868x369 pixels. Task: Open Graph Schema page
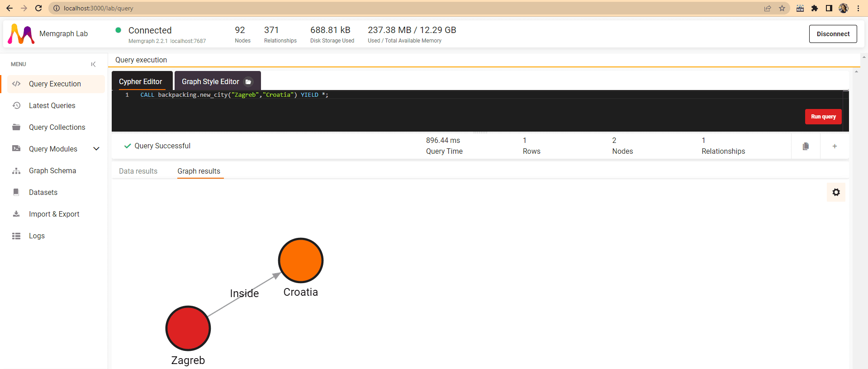tap(52, 170)
